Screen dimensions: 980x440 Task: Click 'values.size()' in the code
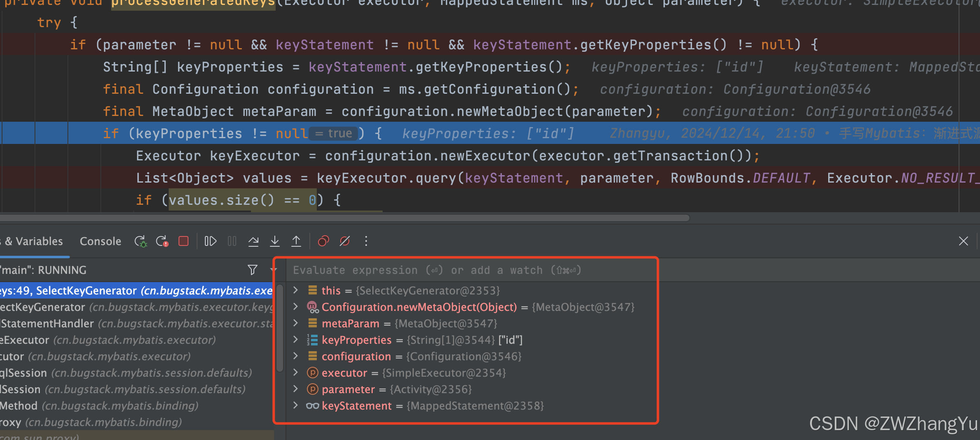click(221, 200)
